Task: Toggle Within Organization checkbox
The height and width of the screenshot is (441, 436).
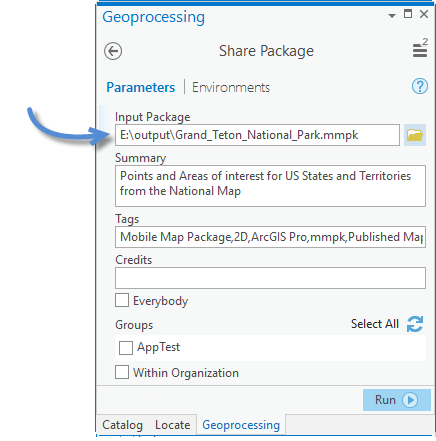Action: point(122,372)
